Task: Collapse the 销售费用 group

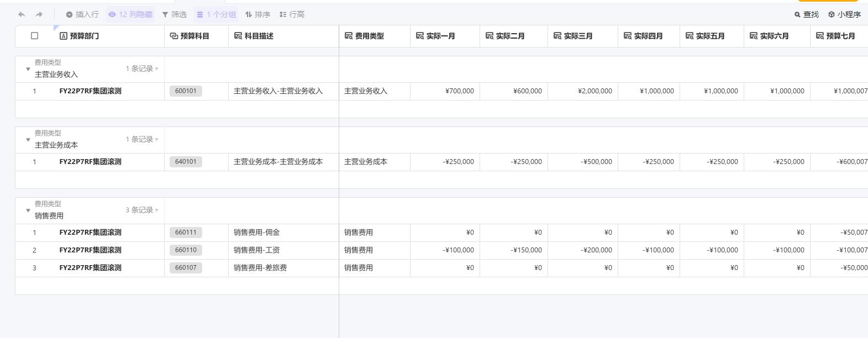Action: click(28, 210)
